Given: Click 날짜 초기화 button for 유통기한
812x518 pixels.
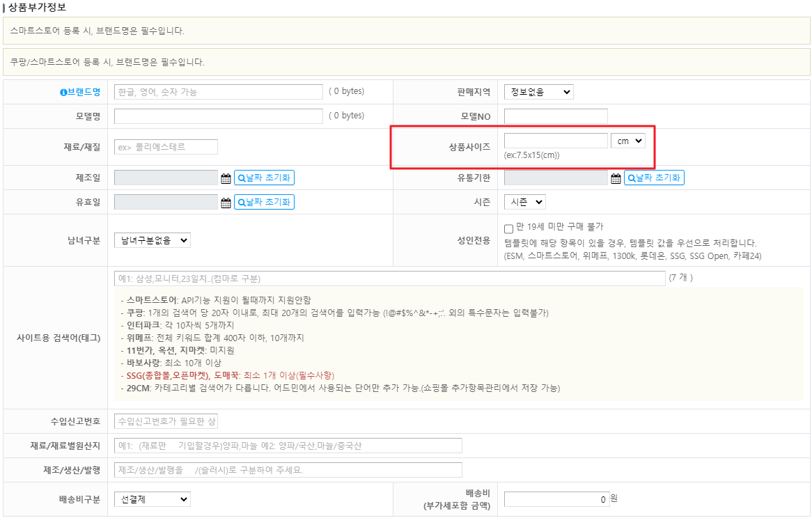Looking at the screenshot, I should (654, 178).
